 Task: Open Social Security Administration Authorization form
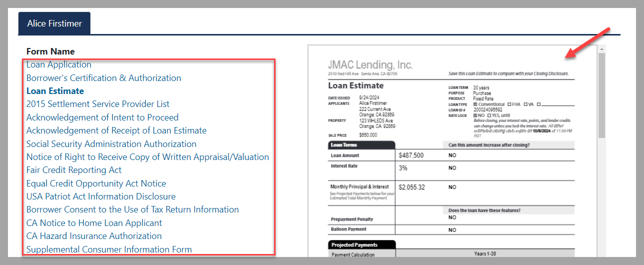pos(111,144)
